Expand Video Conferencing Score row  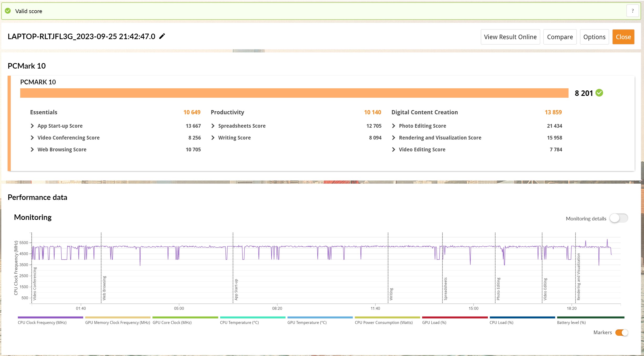point(32,138)
